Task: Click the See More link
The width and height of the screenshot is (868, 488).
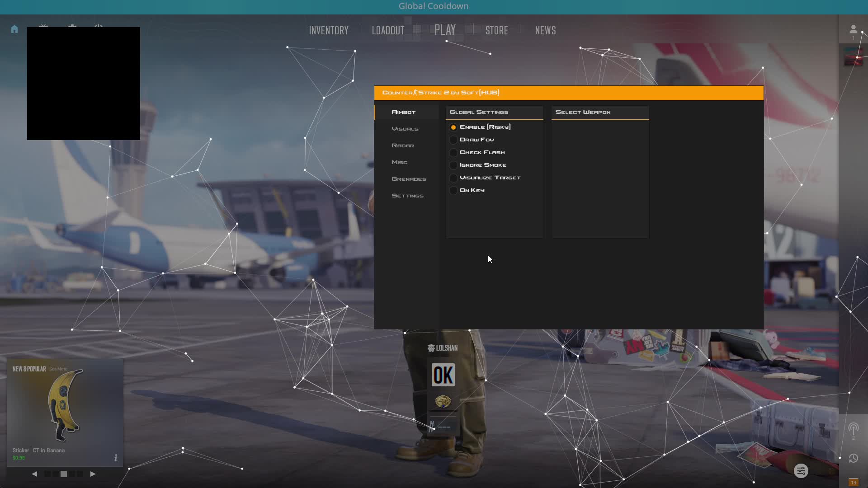Action: pos(58,369)
